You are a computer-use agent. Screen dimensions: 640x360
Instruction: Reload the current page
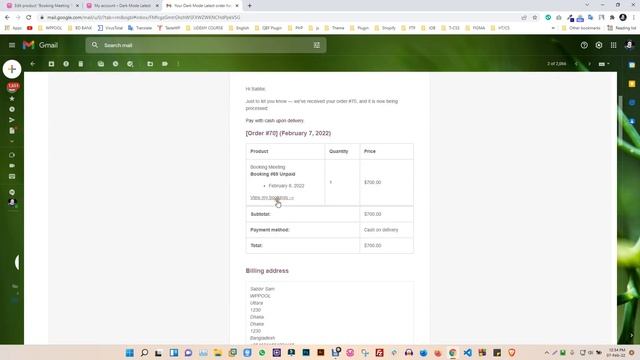pos(28,18)
